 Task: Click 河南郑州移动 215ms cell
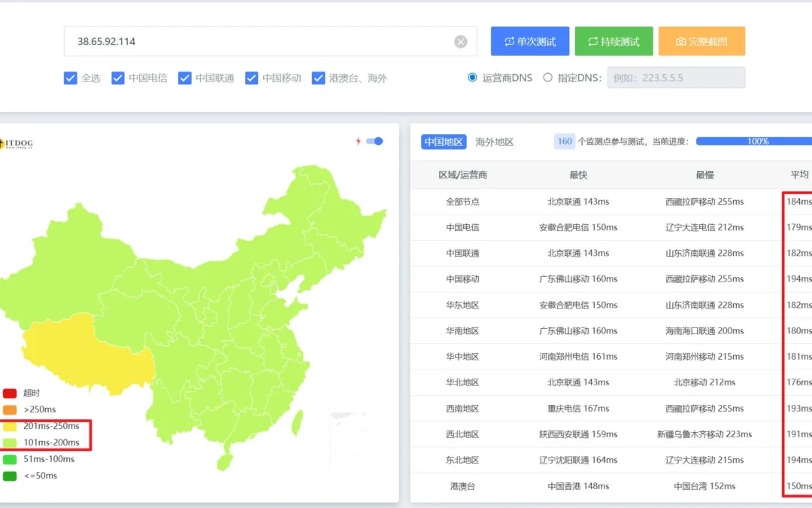click(x=704, y=357)
